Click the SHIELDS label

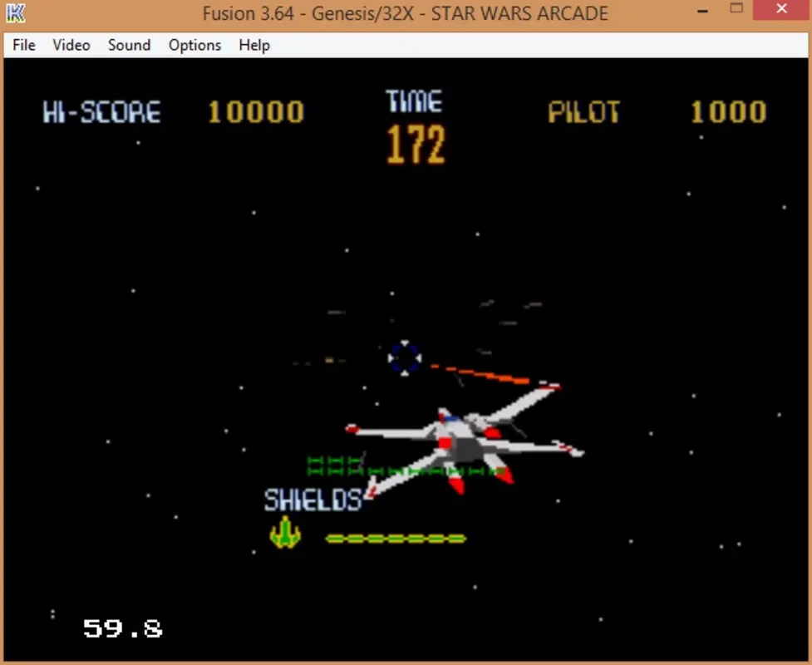312,500
